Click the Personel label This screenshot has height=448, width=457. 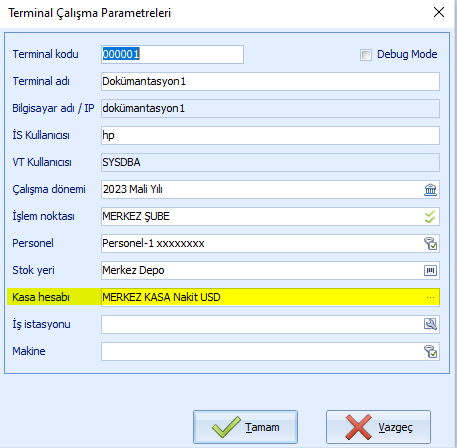click(33, 243)
